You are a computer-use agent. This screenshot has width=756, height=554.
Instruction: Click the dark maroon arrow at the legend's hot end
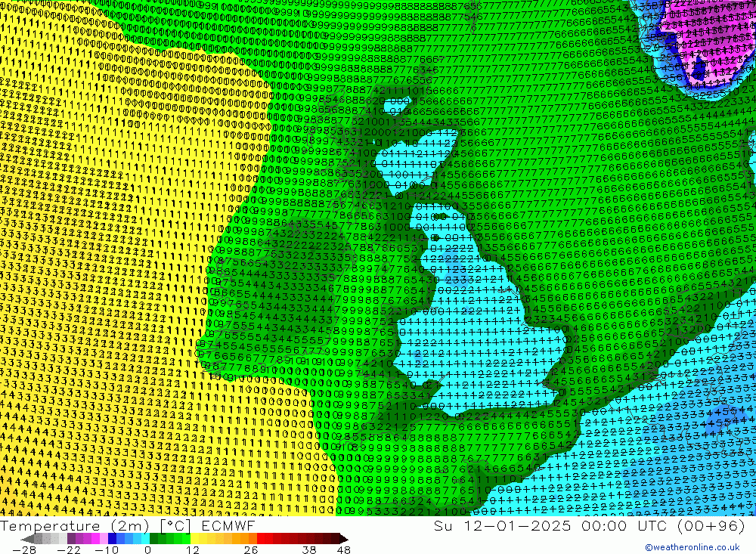(344, 539)
